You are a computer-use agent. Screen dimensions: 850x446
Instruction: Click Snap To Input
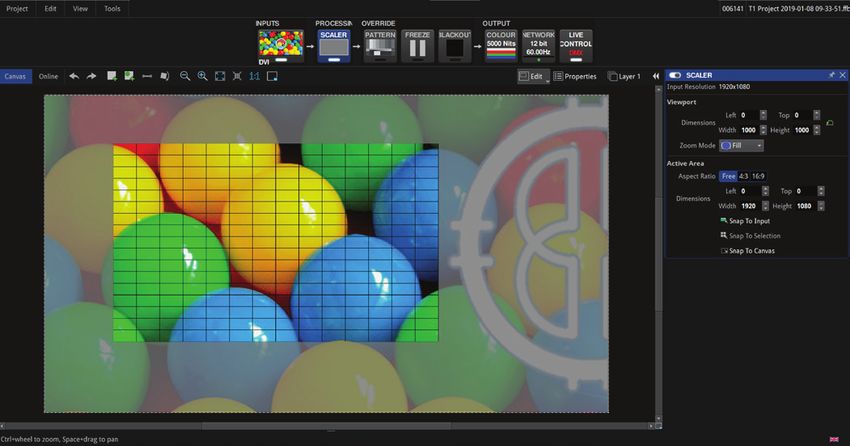745,221
